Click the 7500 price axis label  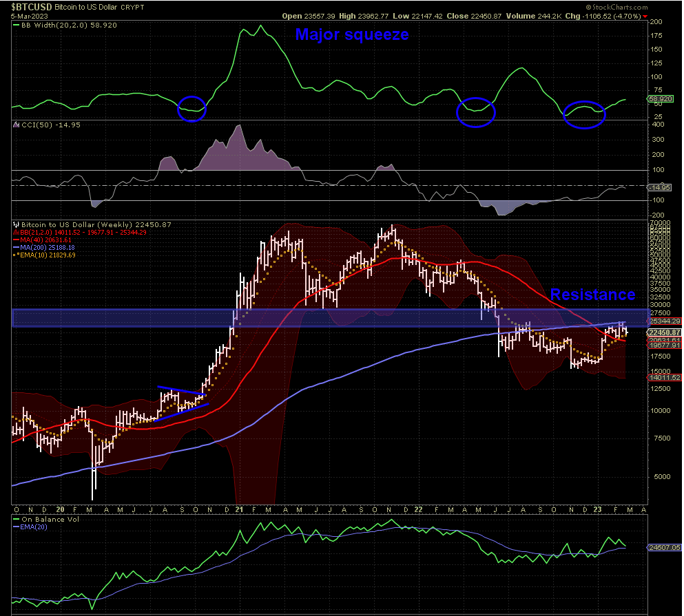pos(662,438)
